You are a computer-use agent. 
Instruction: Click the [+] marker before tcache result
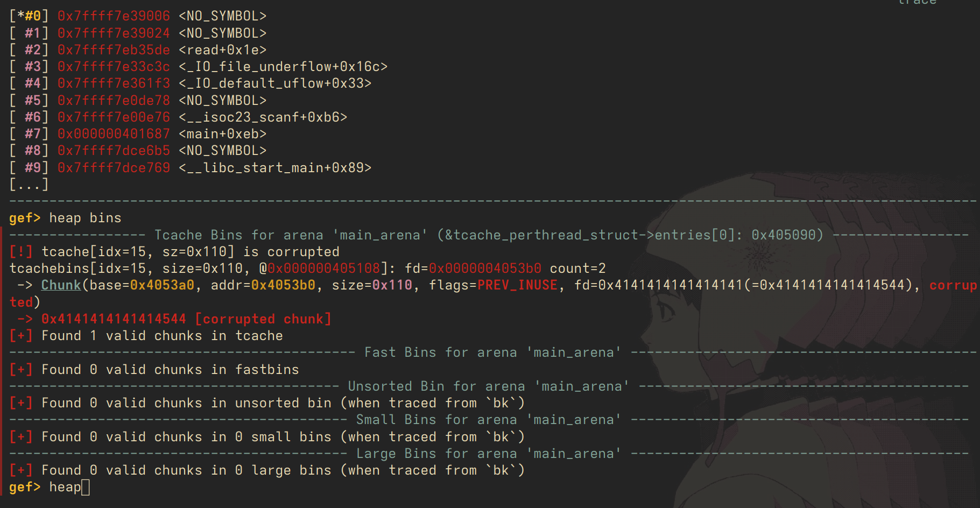point(21,336)
